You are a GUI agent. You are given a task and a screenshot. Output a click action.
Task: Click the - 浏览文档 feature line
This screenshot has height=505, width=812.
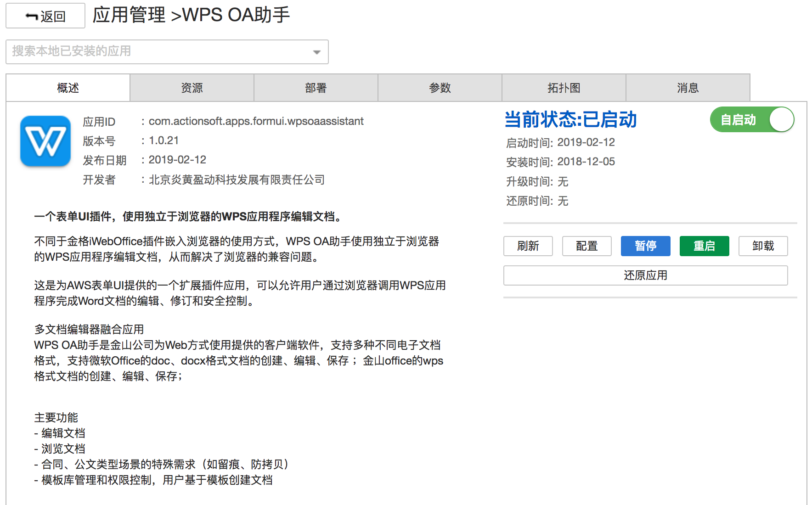point(60,449)
